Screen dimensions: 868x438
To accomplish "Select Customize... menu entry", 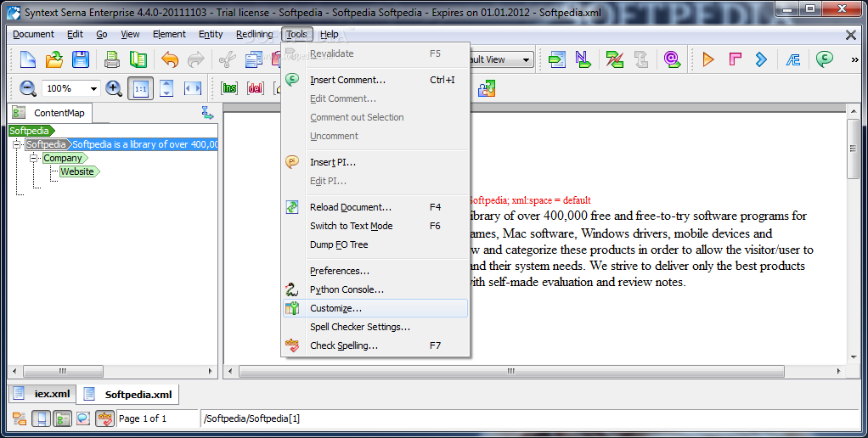I will point(375,308).
